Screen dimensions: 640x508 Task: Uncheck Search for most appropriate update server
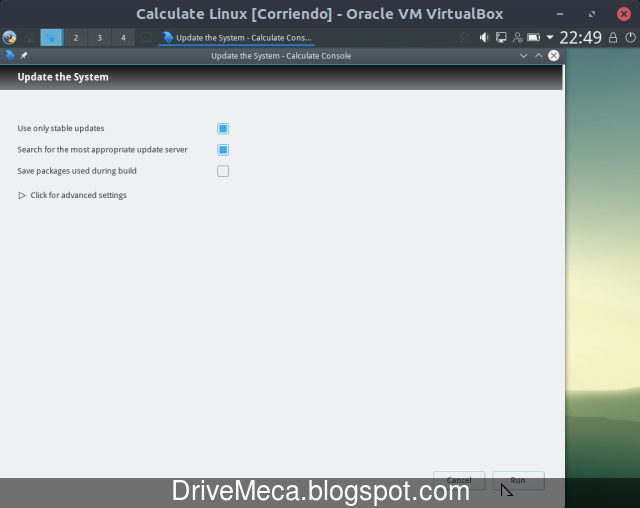tap(223, 150)
